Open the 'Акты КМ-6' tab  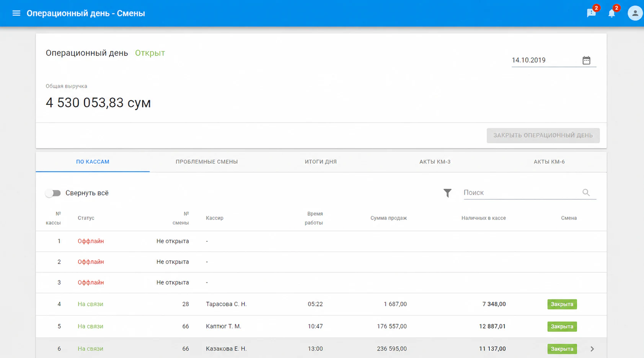pos(549,162)
